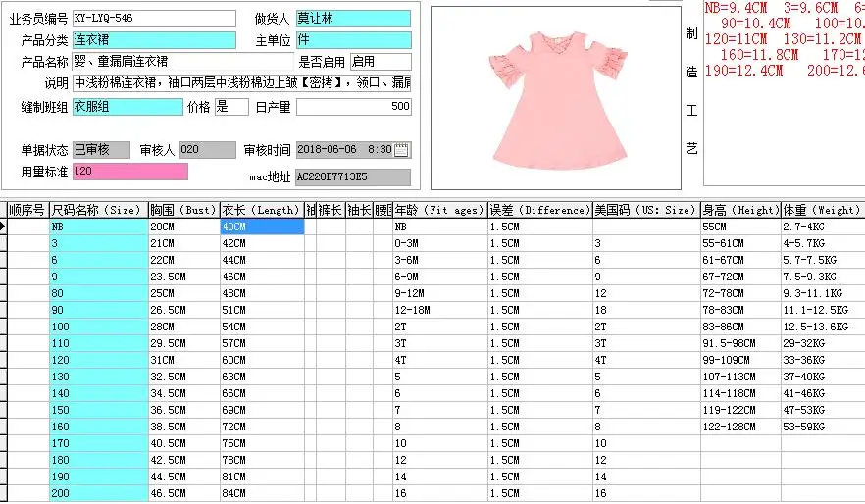
Task: Click the bust cell 46.5CM
Action: [183, 493]
